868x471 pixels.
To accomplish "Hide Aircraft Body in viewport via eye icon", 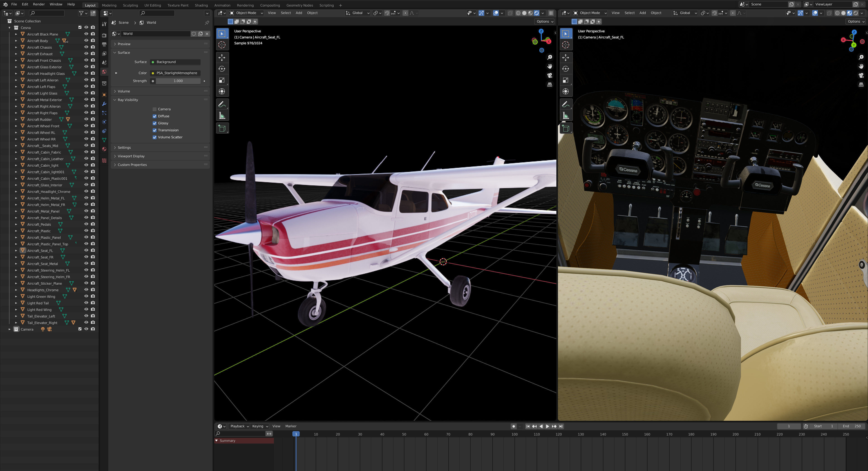I will click(x=86, y=41).
